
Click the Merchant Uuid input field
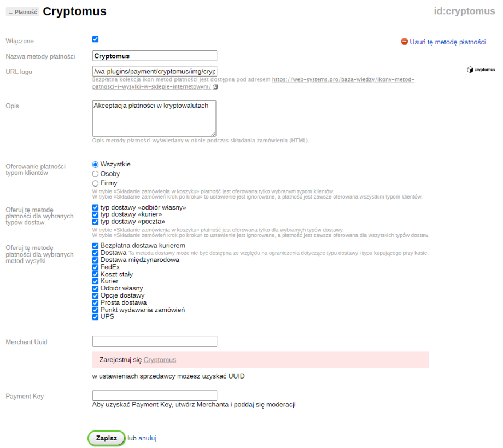click(154, 341)
